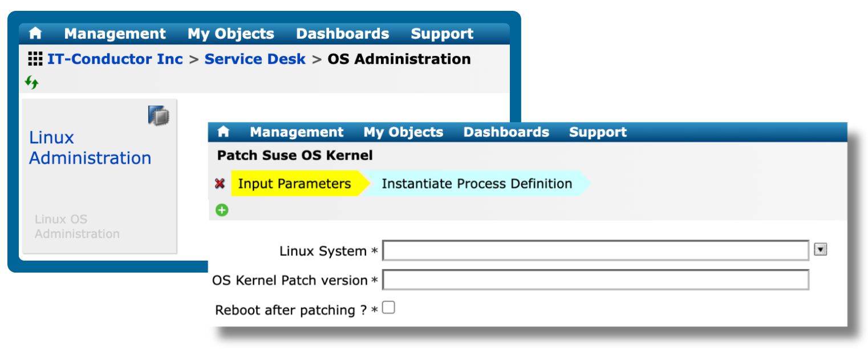Expand the Linux System dropdown arrow
This screenshot has height=349, width=868.
(x=820, y=249)
